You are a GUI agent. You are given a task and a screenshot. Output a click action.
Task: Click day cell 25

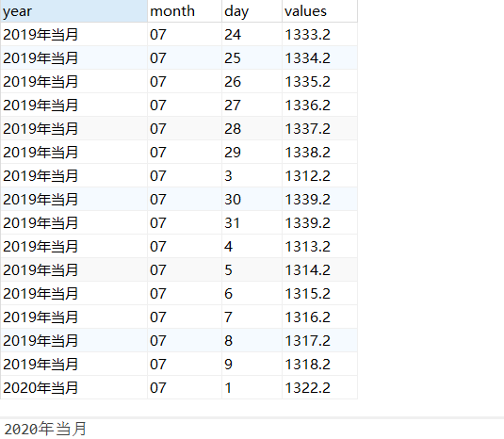pos(252,57)
